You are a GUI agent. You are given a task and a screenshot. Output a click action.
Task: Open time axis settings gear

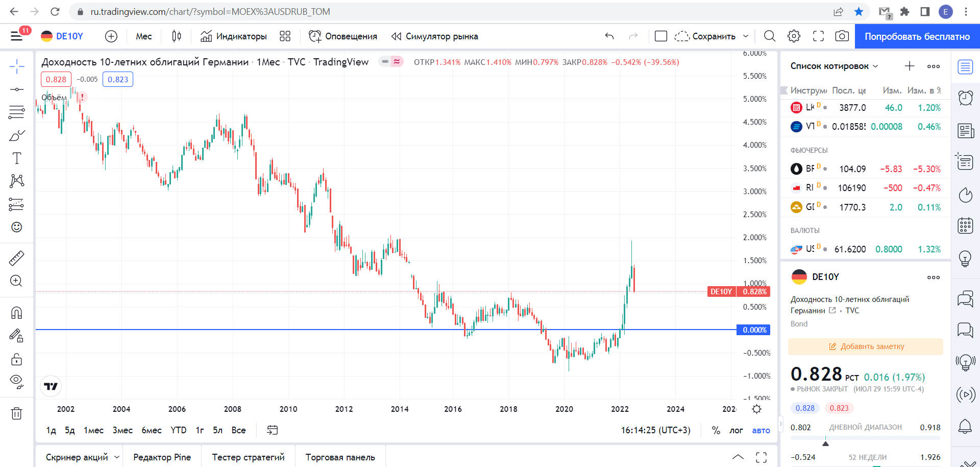757,409
